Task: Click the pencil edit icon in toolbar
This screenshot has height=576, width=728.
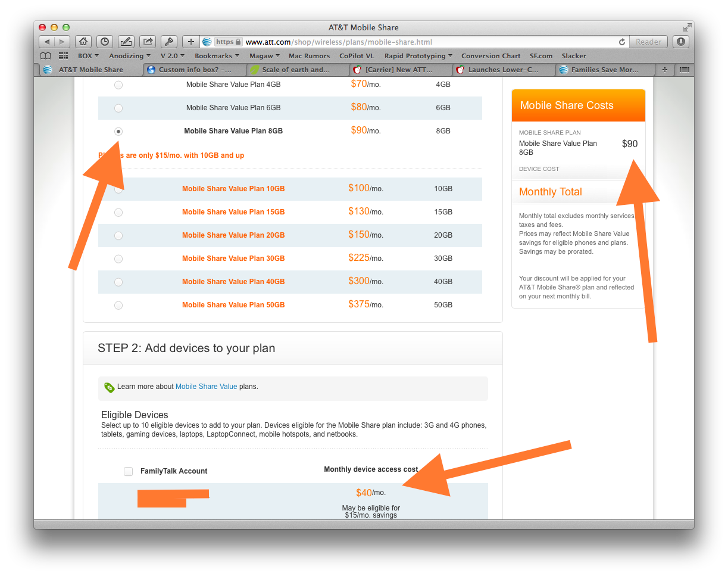Action: 126,42
